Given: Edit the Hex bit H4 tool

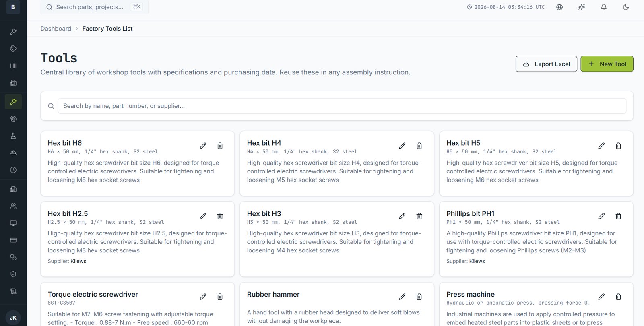Looking at the screenshot, I should pos(402,146).
